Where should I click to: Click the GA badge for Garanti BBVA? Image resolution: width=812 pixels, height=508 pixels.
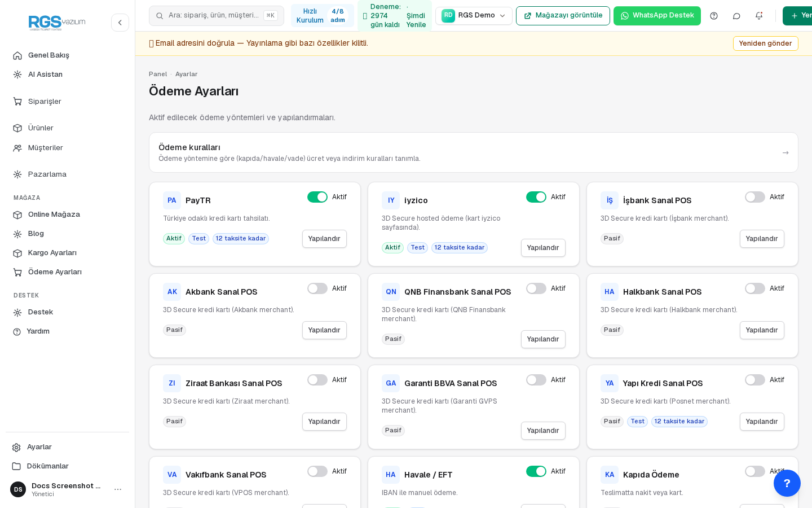(x=391, y=383)
